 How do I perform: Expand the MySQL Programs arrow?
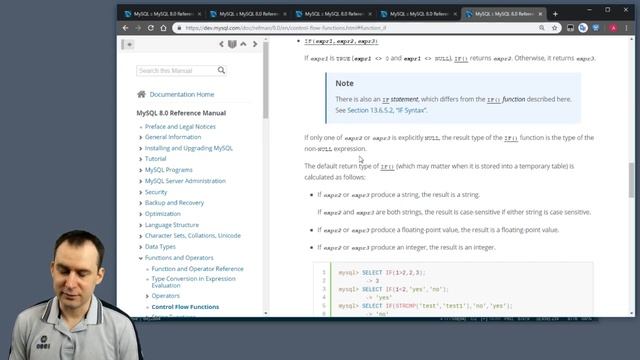pos(141,170)
